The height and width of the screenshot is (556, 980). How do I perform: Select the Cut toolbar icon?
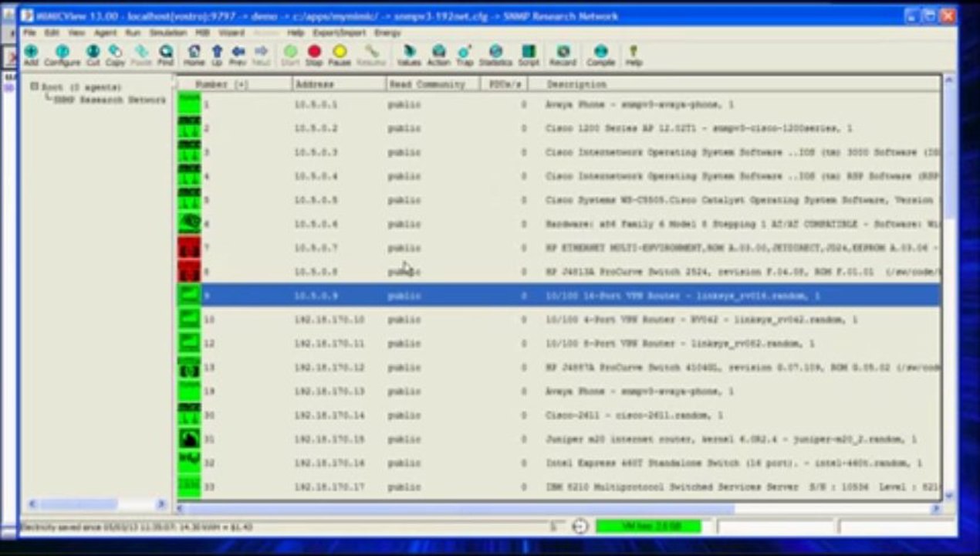tap(93, 55)
